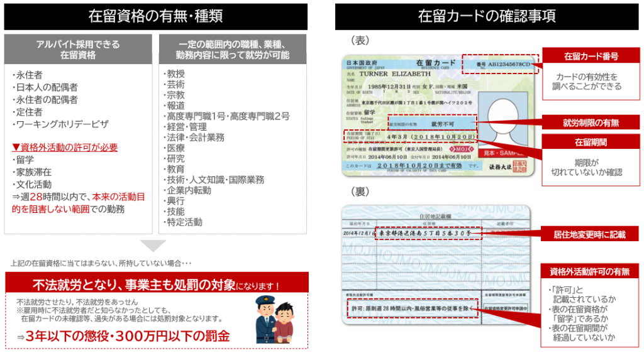
Task: Click the 教育 list item
Action: (174, 170)
